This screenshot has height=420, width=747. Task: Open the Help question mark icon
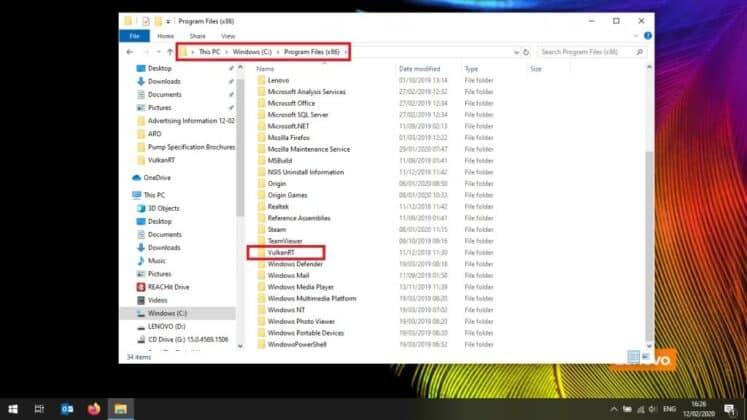[x=647, y=35]
